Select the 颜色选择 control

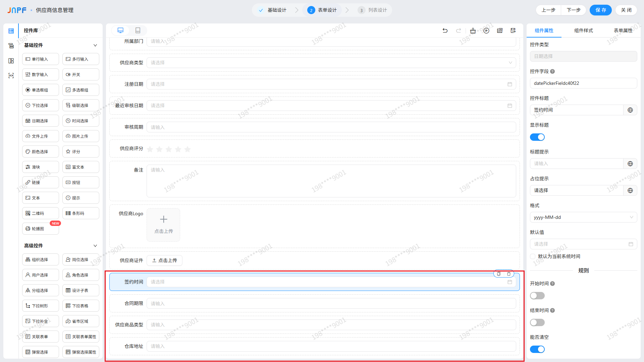pos(41,152)
